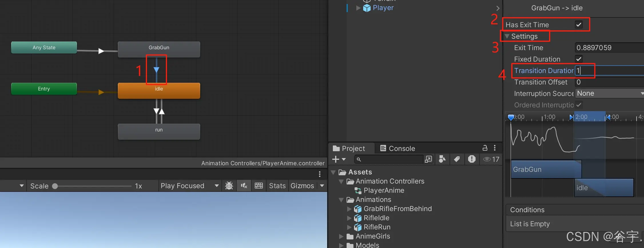Toggle Has Exit Time checkbox
The height and width of the screenshot is (248, 644).
[579, 25]
